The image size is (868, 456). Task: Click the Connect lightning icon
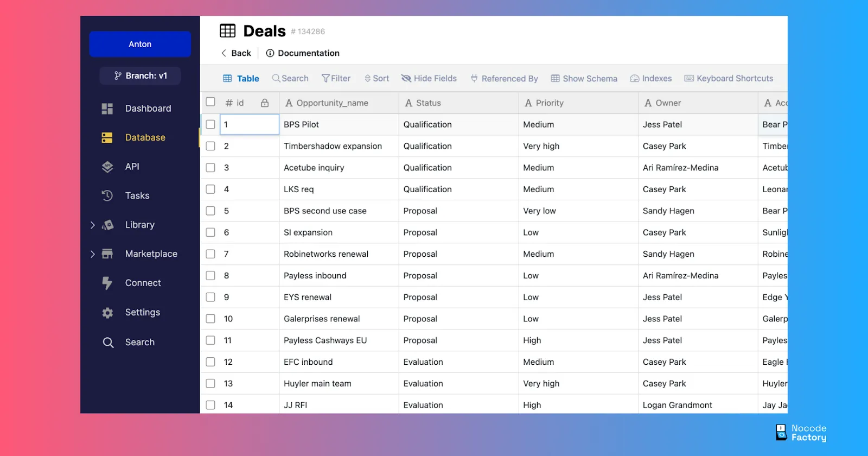click(x=107, y=283)
